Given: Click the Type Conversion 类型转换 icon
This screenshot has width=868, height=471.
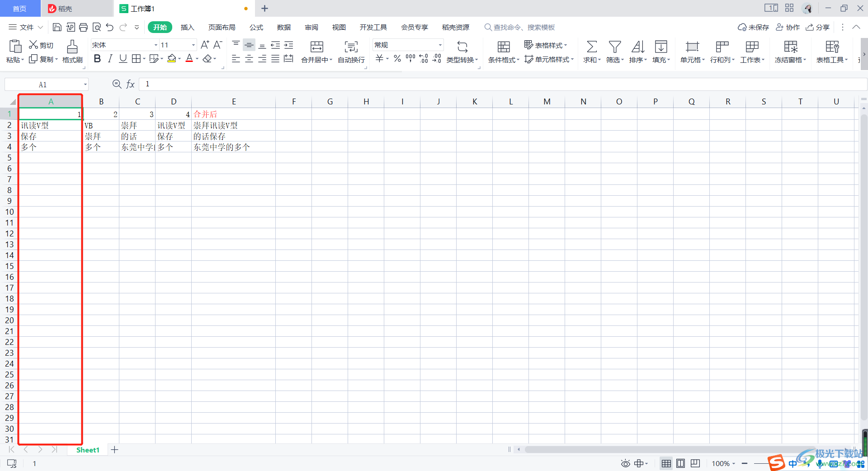Looking at the screenshot, I should (x=462, y=47).
